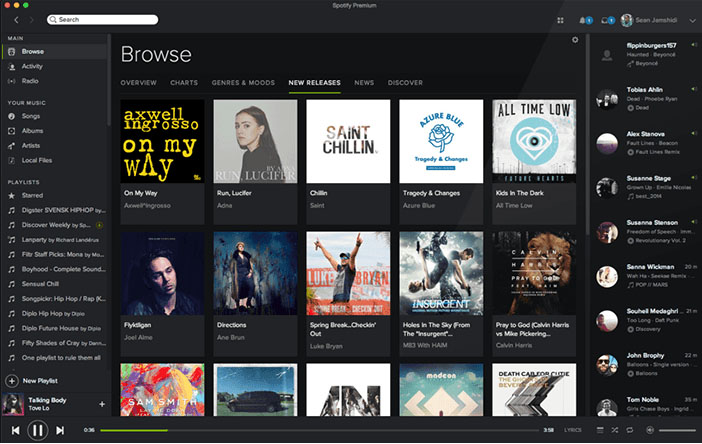Seek on the song progress bar
Image resolution: width=702 pixels, height=444 pixels.
[x=319, y=431]
